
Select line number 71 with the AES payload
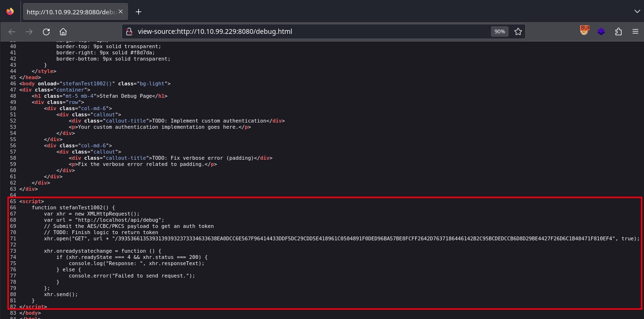(x=14, y=238)
